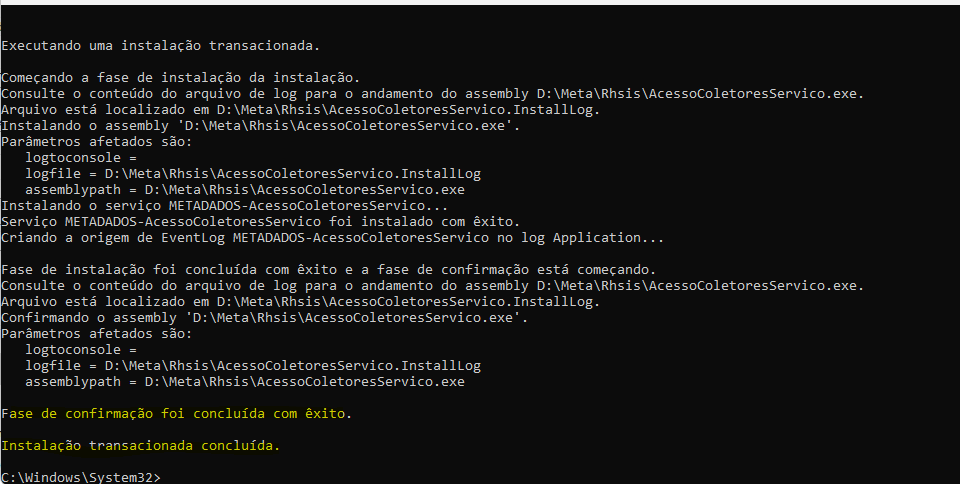This screenshot has height=484, width=960.
Task: Click the "Executando uma instalação transacionada" line
Action: (x=161, y=45)
